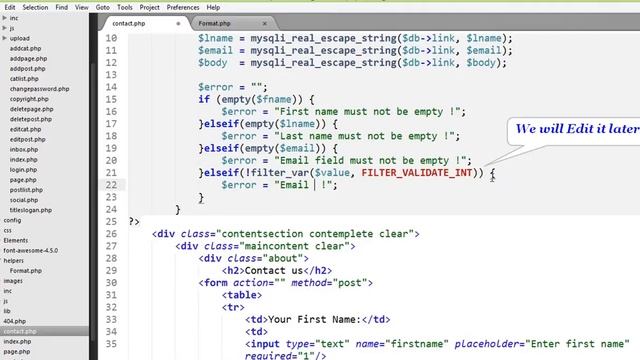Click the $body variable assignment on line 12
Image resolution: width=640 pixels, height=360 pixels.
coord(212,62)
